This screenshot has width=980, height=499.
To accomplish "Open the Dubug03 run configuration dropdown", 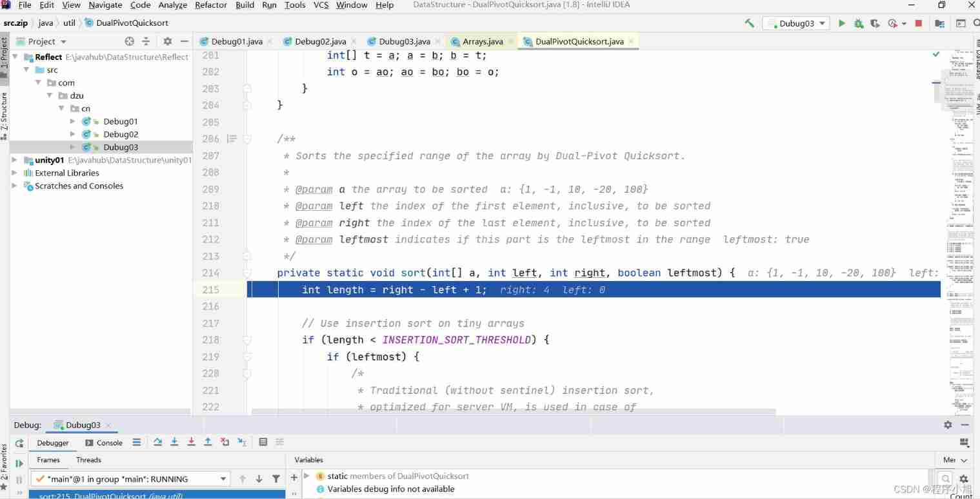I will (795, 23).
